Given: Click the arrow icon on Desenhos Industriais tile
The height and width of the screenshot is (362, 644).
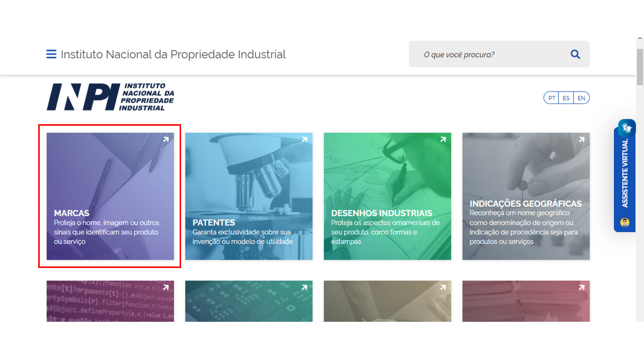Looking at the screenshot, I should pyautogui.click(x=443, y=140).
